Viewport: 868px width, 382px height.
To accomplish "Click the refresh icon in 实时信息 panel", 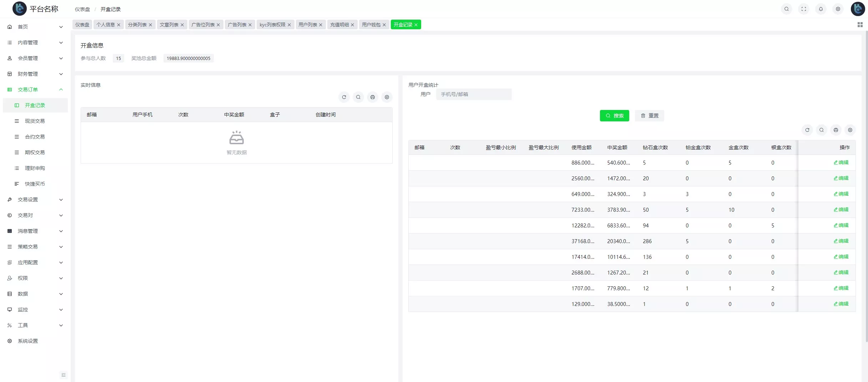I will (344, 97).
